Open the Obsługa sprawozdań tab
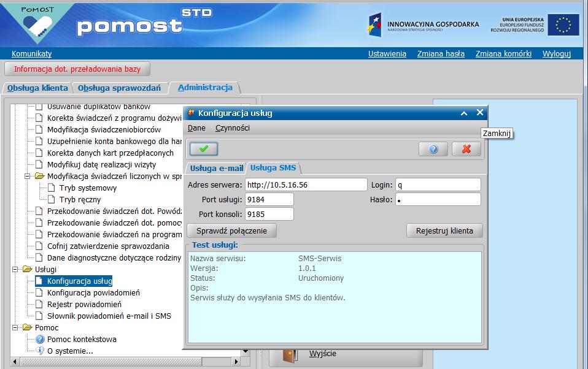Screen dimensions: 588x369 (119, 88)
